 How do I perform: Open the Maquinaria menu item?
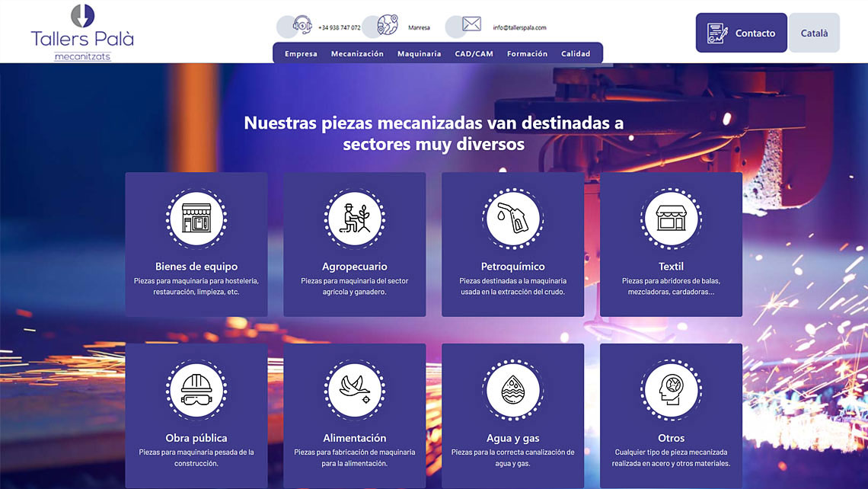point(419,54)
